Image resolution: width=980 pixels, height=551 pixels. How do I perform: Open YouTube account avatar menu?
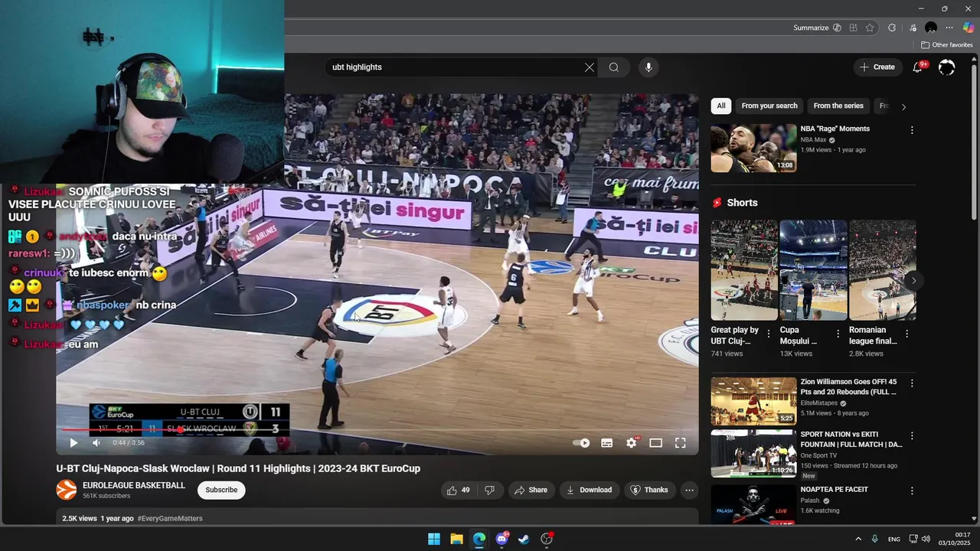click(947, 67)
